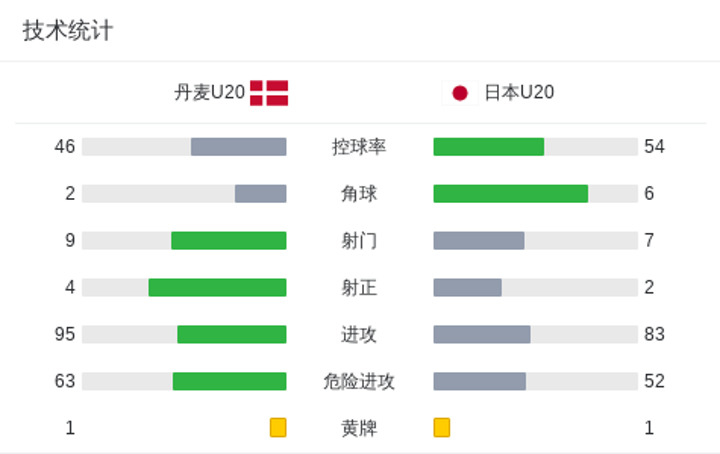Open the 日本U20 team name link

coord(519,93)
